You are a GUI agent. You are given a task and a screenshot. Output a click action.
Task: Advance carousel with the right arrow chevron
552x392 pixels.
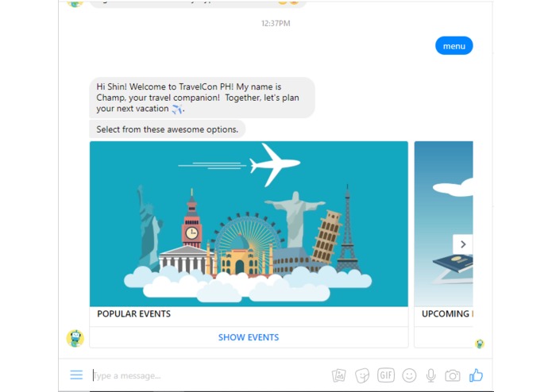463,244
